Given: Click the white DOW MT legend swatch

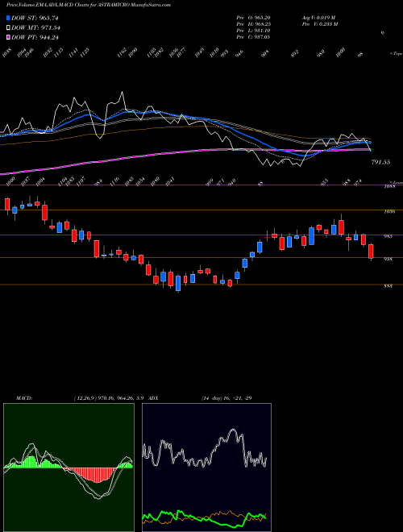Looking at the screenshot, I should click(x=8, y=27).
